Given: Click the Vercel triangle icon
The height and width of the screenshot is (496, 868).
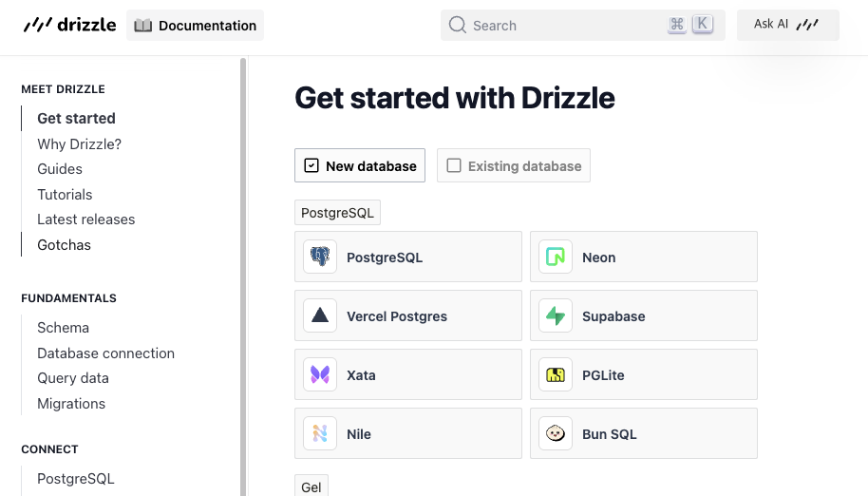Looking at the screenshot, I should 320,315.
